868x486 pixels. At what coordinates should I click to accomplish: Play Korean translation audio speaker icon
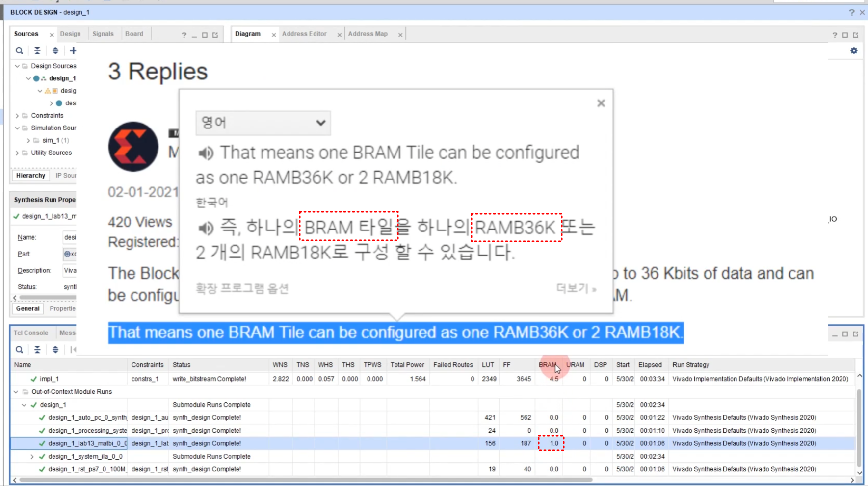[x=206, y=228]
